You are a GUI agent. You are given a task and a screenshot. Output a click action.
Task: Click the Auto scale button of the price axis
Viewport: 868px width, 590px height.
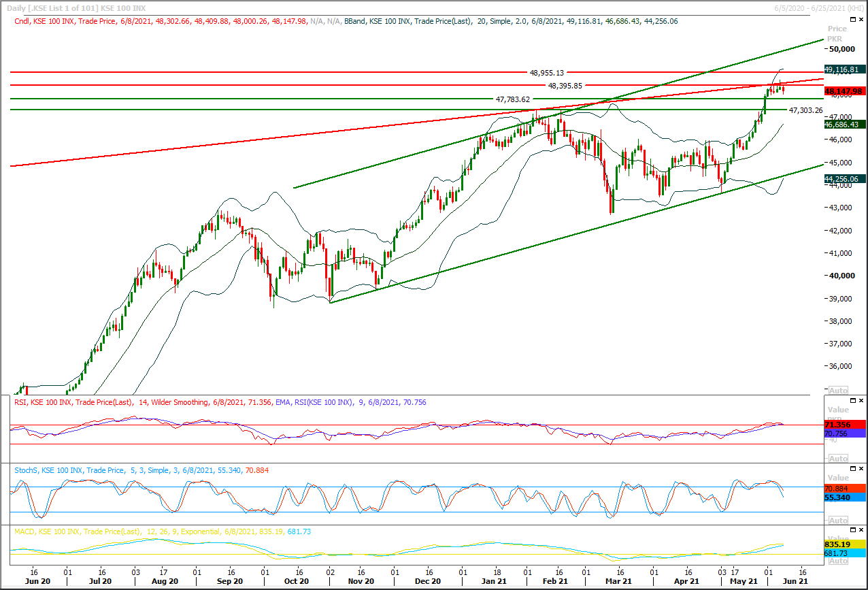[839, 391]
